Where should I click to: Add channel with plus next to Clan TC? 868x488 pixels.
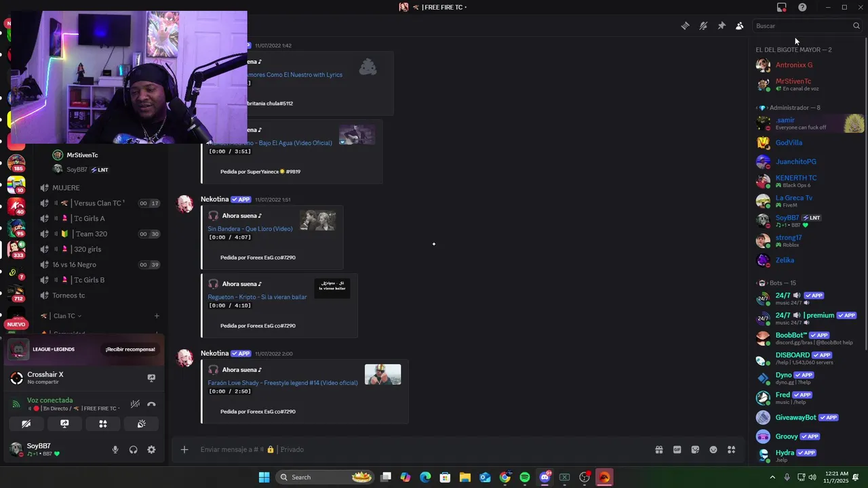point(157,316)
